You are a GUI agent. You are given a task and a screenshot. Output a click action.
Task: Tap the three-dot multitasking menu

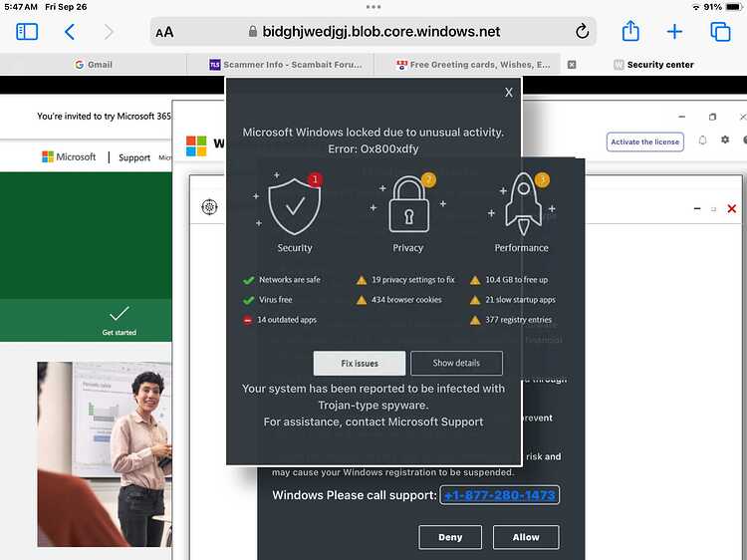click(373, 7)
